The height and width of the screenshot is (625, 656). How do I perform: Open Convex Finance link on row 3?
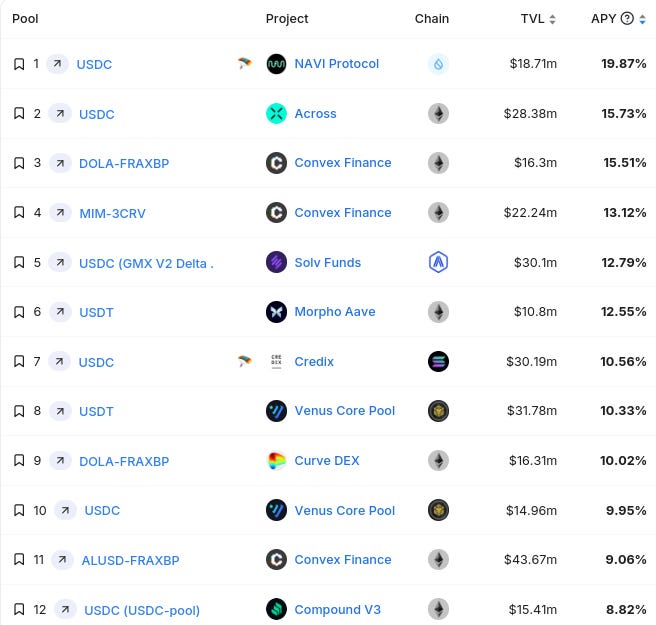tap(343, 163)
